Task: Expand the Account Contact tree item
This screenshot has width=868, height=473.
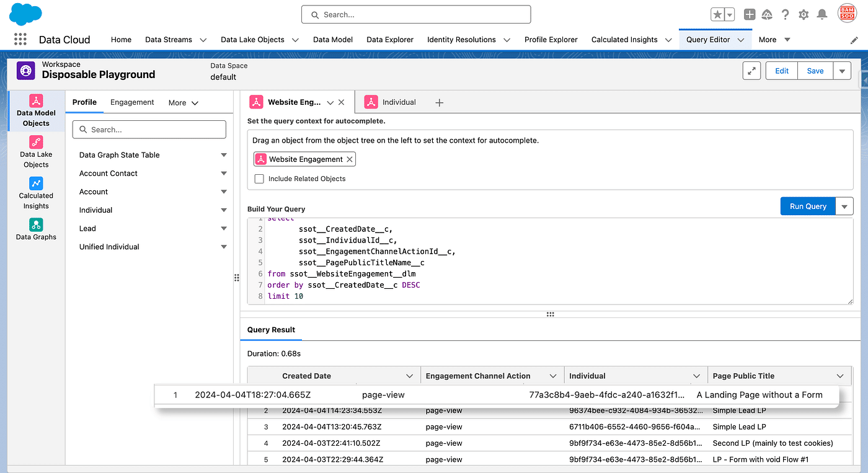Action: [224, 174]
